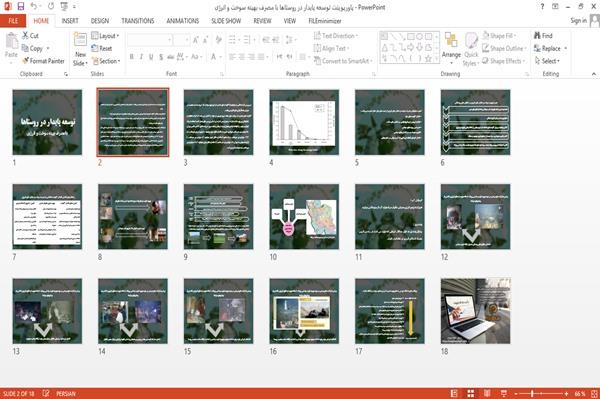Toggle Underline formatting
600x399 pixels.
[151, 57]
